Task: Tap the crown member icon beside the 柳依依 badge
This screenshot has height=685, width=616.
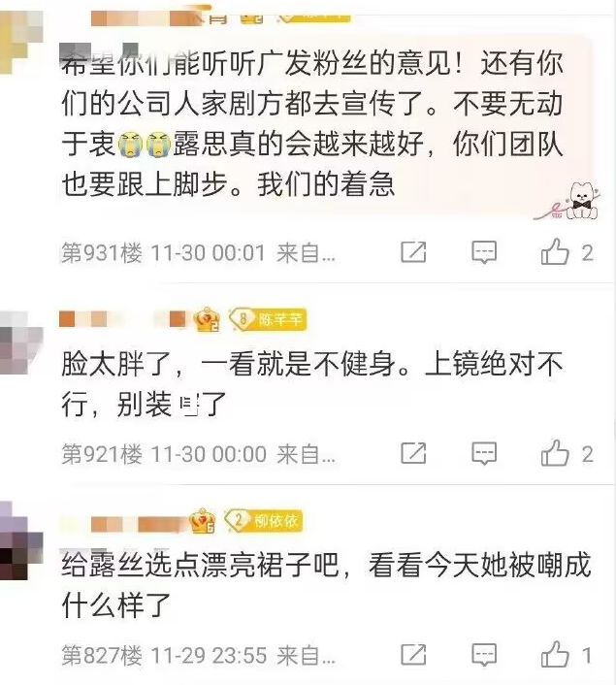Action: pos(203,521)
